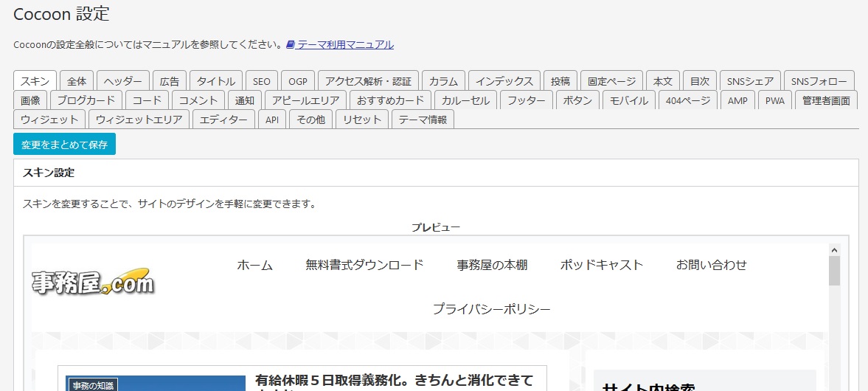Image resolution: width=868 pixels, height=391 pixels.
Task: Go to the 通知 tab
Action: [245, 100]
